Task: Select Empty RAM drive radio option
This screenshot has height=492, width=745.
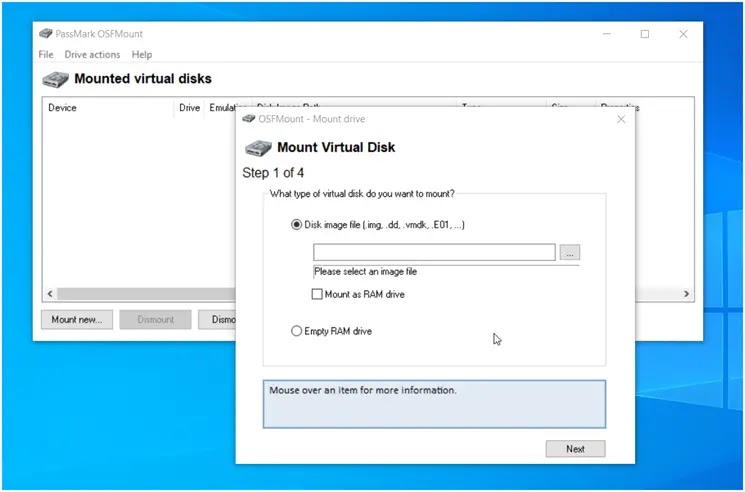Action: (296, 331)
